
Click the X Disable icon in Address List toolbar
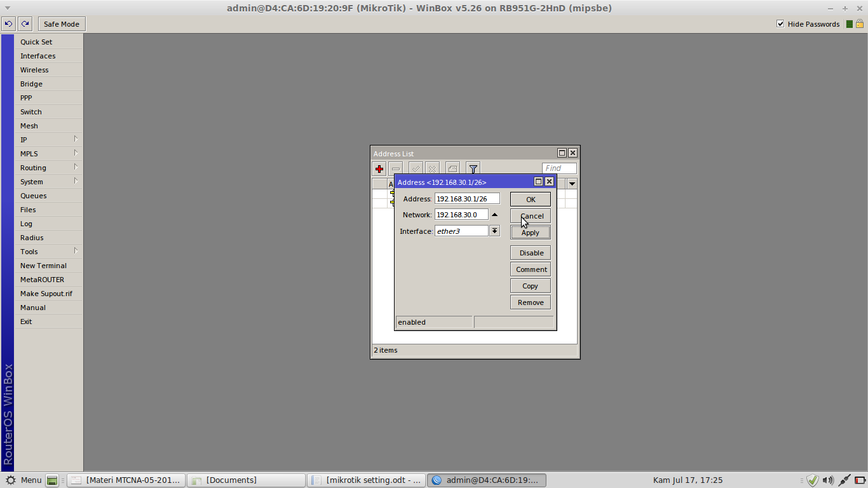[x=432, y=169]
